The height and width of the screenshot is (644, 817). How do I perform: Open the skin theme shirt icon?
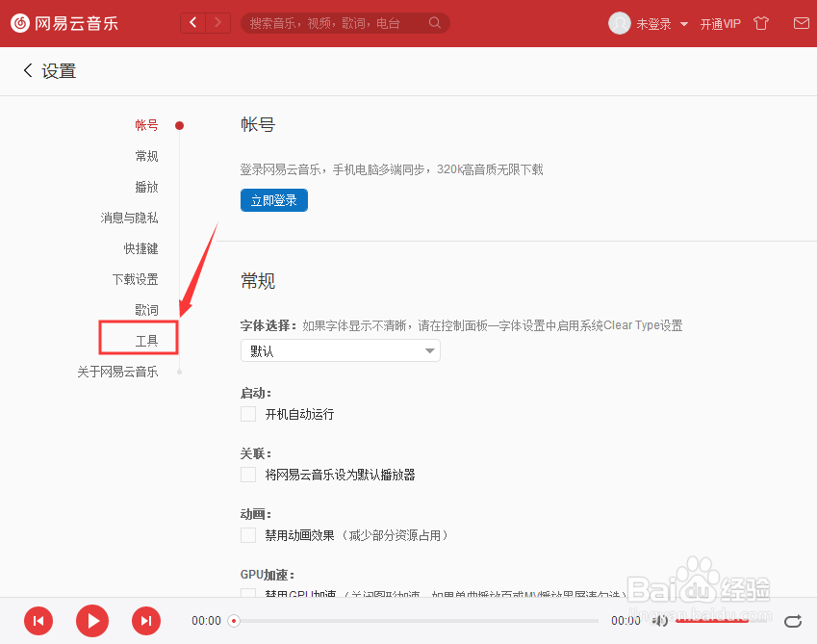pyautogui.click(x=761, y=23)
